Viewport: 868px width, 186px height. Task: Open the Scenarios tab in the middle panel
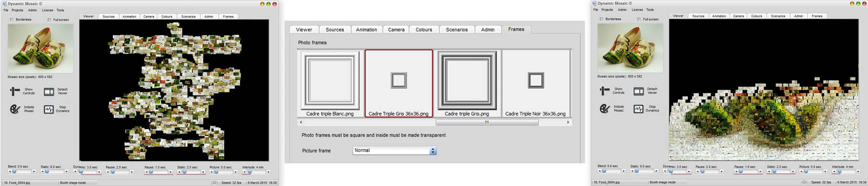[x=457, y=29]
